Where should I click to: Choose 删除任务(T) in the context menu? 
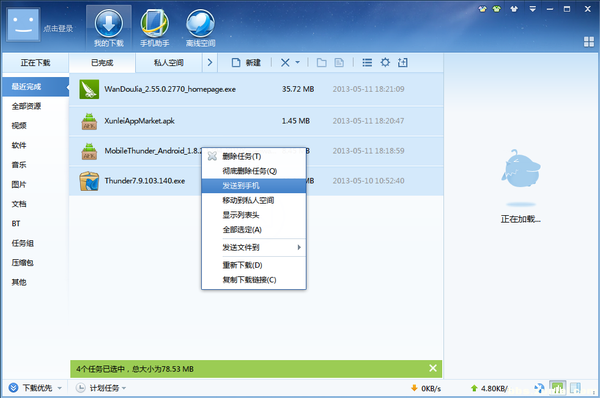(x=254, y=157)
